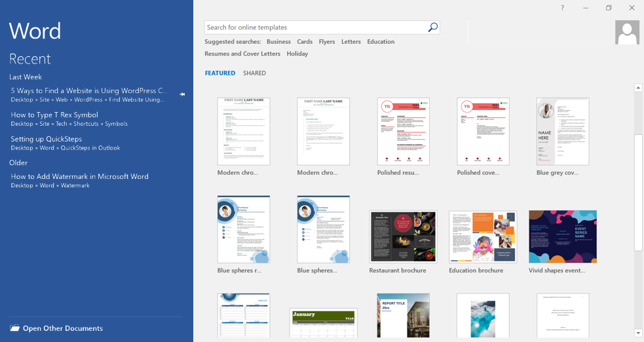Switch to the SHARED templates tab

254,73
